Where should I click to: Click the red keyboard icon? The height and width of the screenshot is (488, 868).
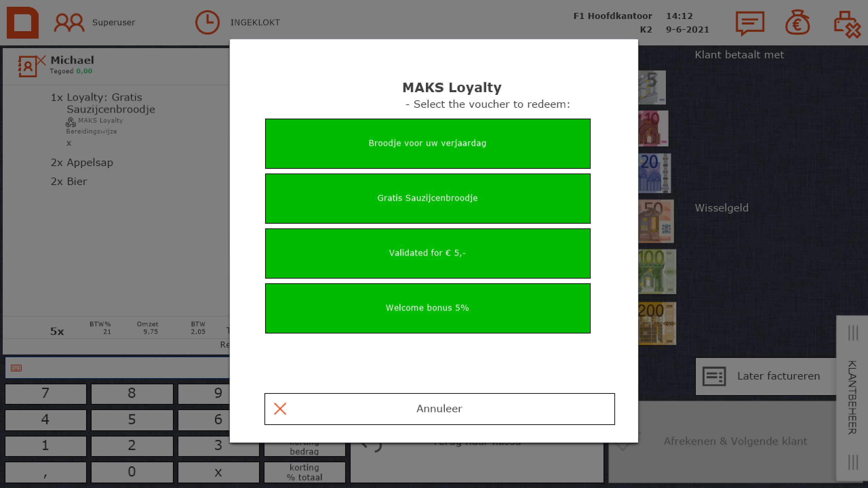(x=16, y=368)
